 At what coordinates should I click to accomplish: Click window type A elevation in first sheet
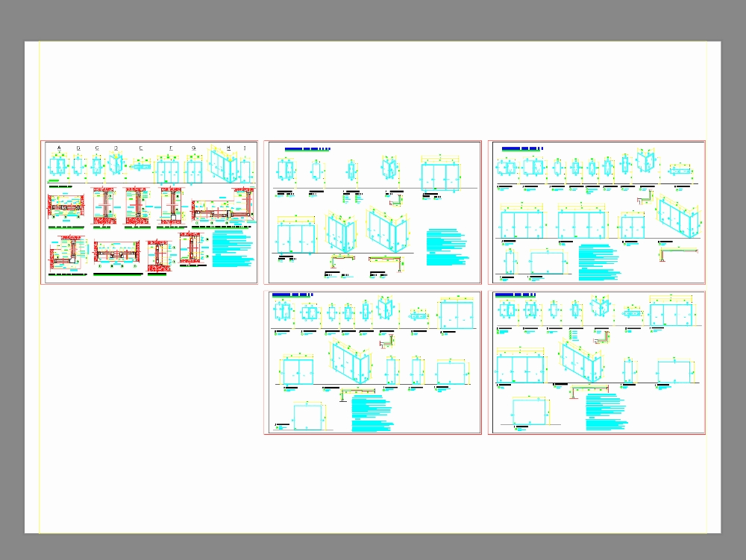[x=58, y=167]
